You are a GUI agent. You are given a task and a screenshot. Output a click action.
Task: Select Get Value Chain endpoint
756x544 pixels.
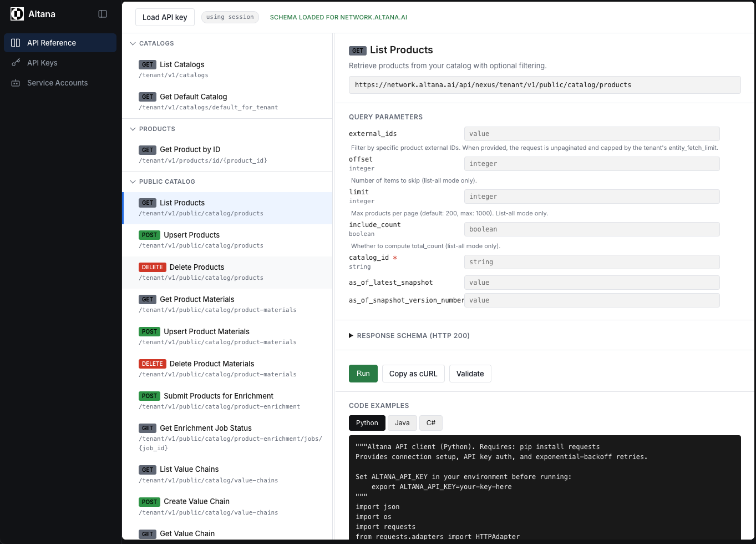(x=227, y=532)
